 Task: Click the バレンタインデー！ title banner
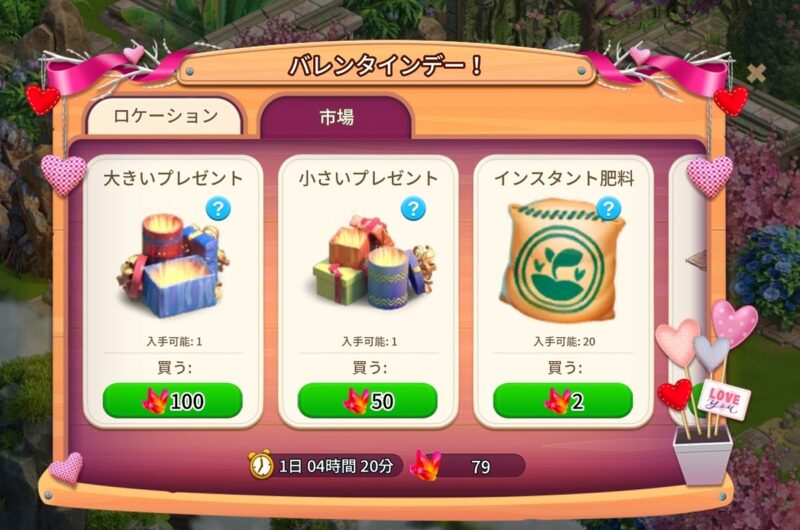click(385, 66)
